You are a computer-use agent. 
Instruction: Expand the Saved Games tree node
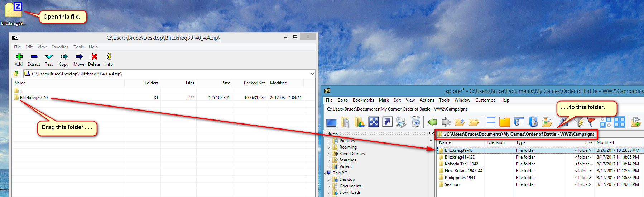coord(328,154)
